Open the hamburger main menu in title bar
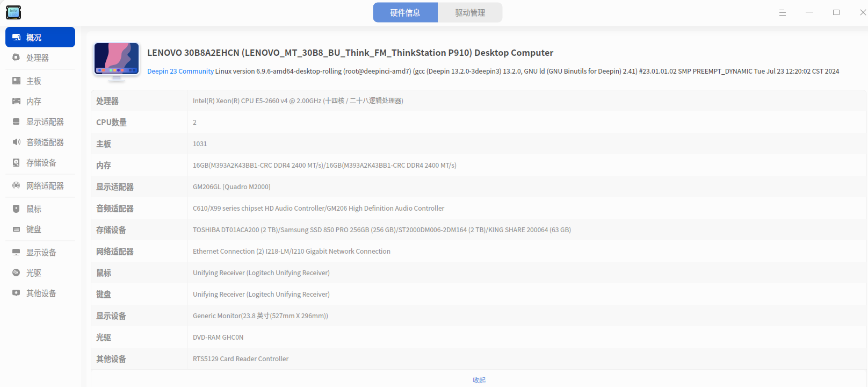Viewport: 868px width, 387px height. (x=783, y=12)
